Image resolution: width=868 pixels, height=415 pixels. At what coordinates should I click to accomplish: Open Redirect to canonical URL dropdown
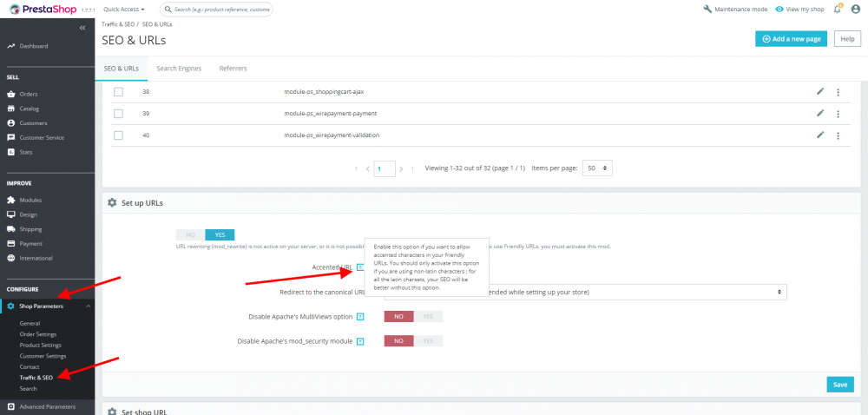click(585, 292)
